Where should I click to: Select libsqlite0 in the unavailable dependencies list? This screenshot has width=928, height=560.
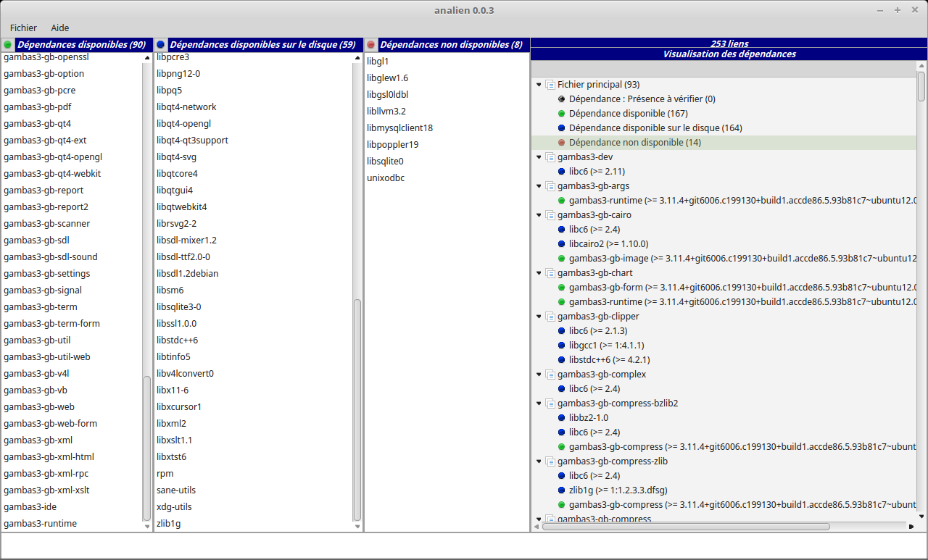click(x=385, y=161)
